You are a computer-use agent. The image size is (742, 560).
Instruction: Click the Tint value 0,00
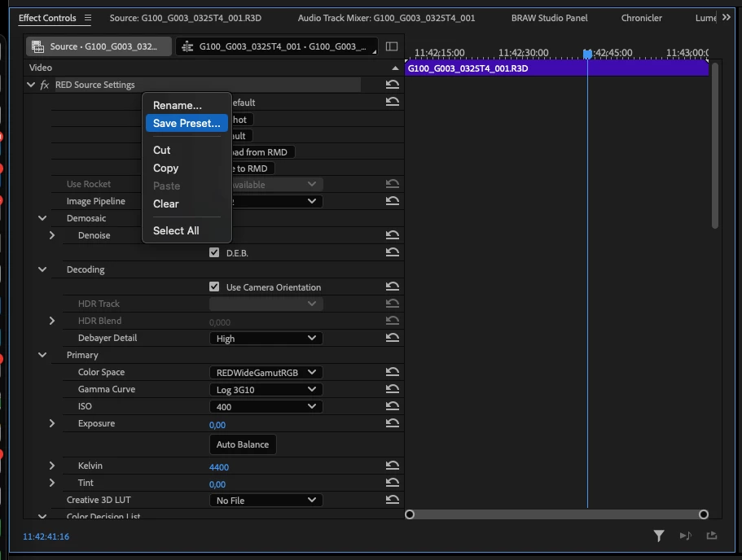(217, 484)
